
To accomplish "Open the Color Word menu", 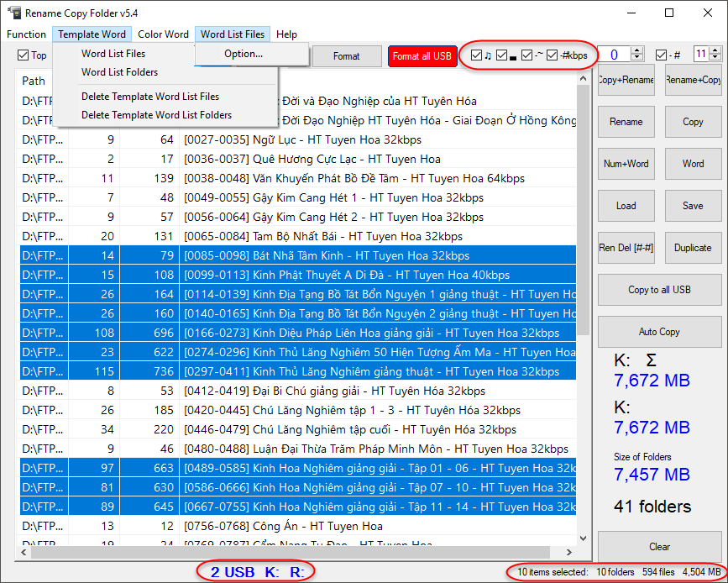I will (163, 34).
